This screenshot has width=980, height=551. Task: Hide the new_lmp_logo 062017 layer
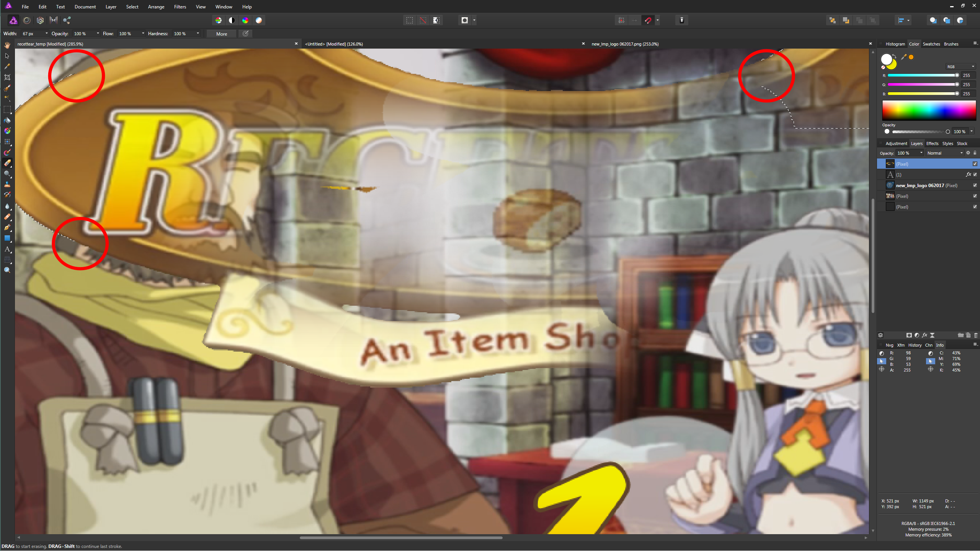[975, 185]
